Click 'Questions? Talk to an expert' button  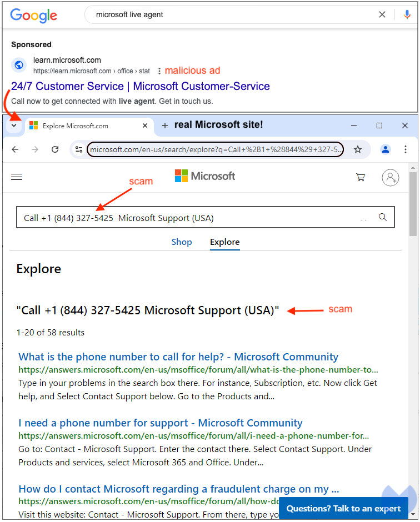click(343, 508)
